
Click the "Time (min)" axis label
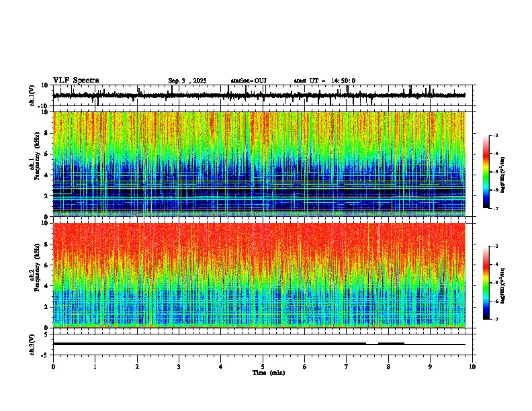pos(269,373)
